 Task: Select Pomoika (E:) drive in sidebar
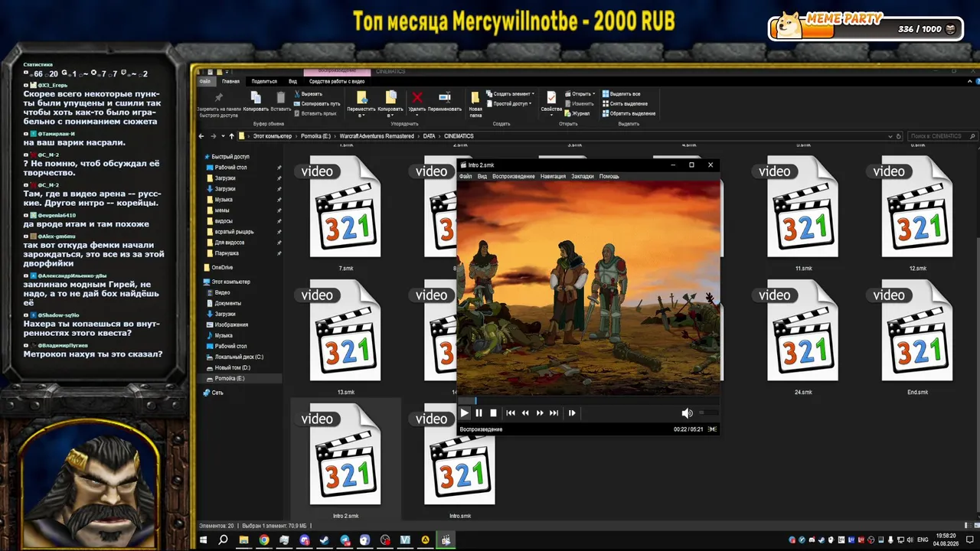pyautogui.click(x=230, y=379)
